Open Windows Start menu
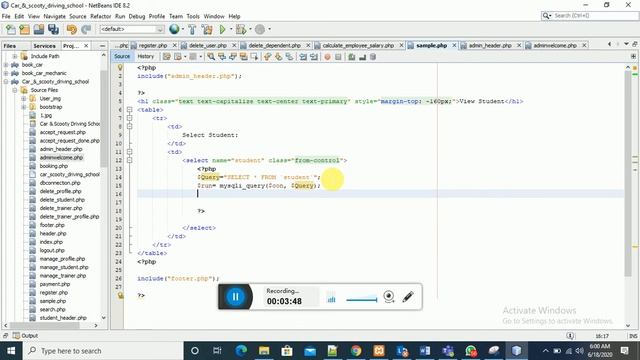The image size is (640, 360). (11, 351)
